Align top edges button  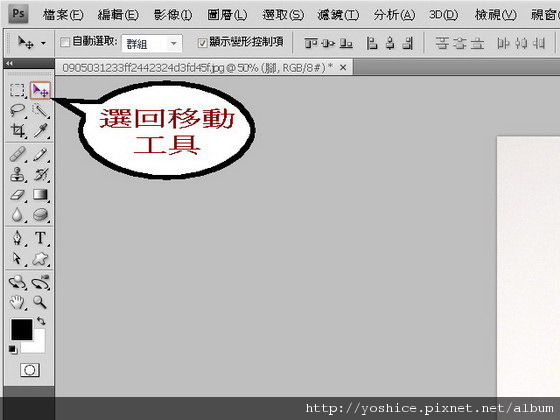coord(310,44)
